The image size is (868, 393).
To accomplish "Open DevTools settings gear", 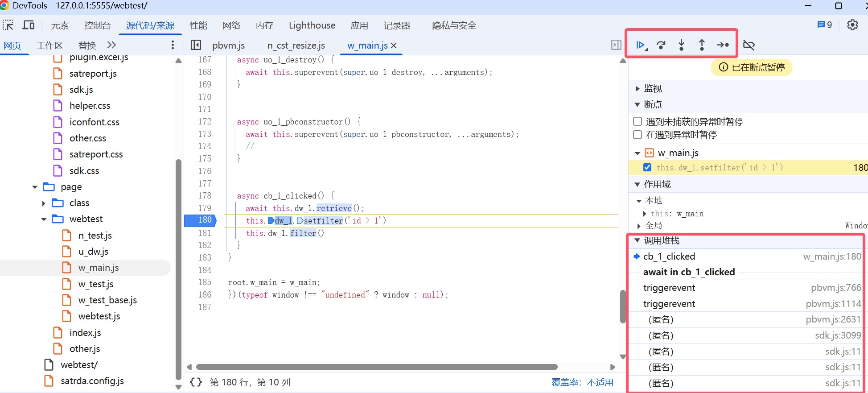I will tap(852, 25).
